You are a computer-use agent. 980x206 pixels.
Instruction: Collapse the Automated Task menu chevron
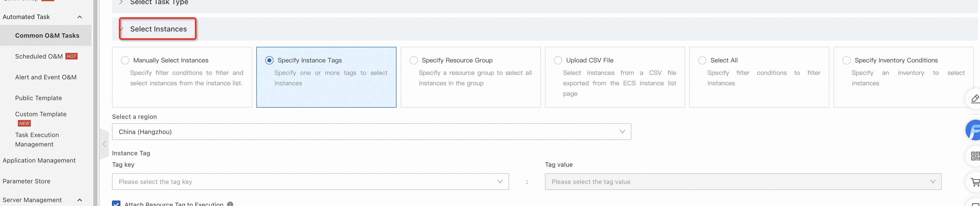click(x=80, y=17)
